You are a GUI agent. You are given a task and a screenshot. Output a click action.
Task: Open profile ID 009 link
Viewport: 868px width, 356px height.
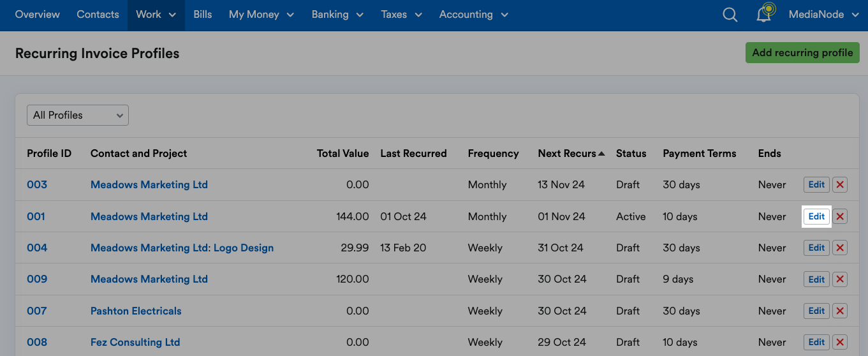(x=37, y=279)
